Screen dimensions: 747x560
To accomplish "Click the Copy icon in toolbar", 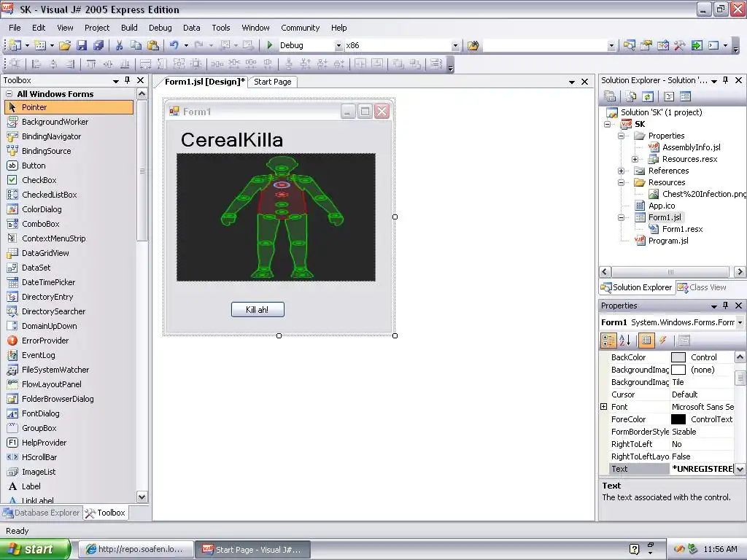I will coord(136,45).
